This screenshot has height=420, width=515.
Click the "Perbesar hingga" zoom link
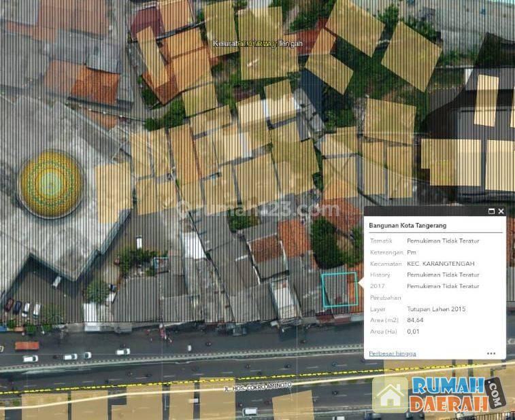pyautogui.click(x=392, y=353)
